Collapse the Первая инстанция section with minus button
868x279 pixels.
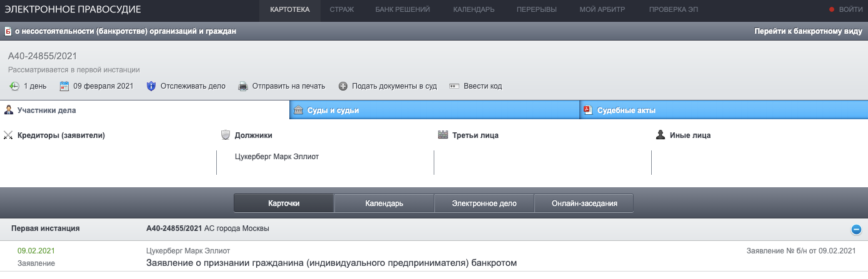point(856,229)
